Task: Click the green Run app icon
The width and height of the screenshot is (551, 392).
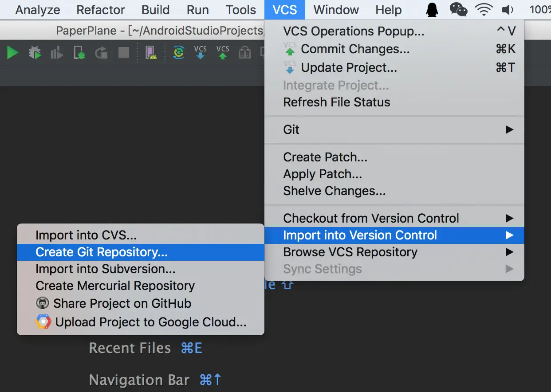Action: pos(12,53)
